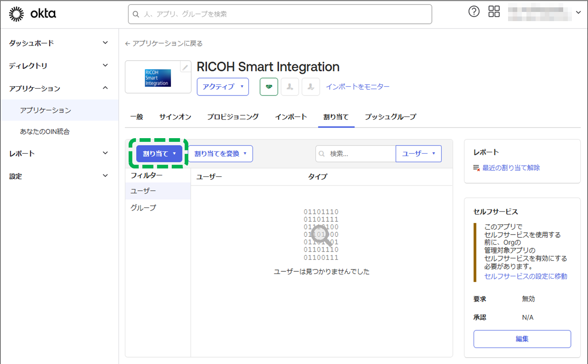Click the N/A approval value

point(528,318)
